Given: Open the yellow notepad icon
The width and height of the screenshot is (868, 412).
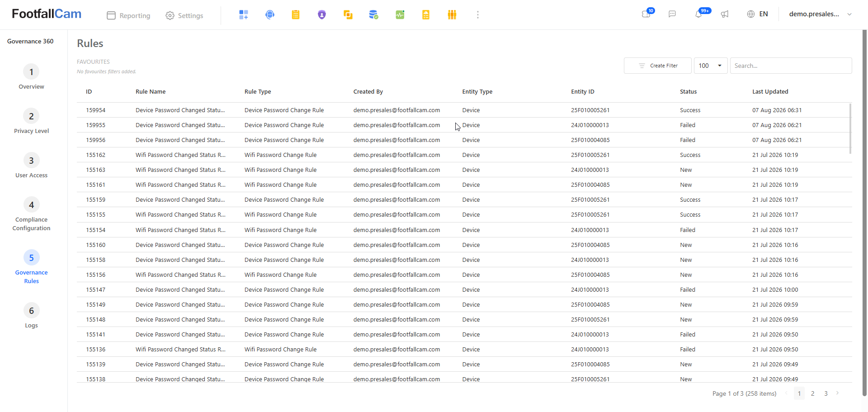Looking at the screenshot, I should pos(296,15).
